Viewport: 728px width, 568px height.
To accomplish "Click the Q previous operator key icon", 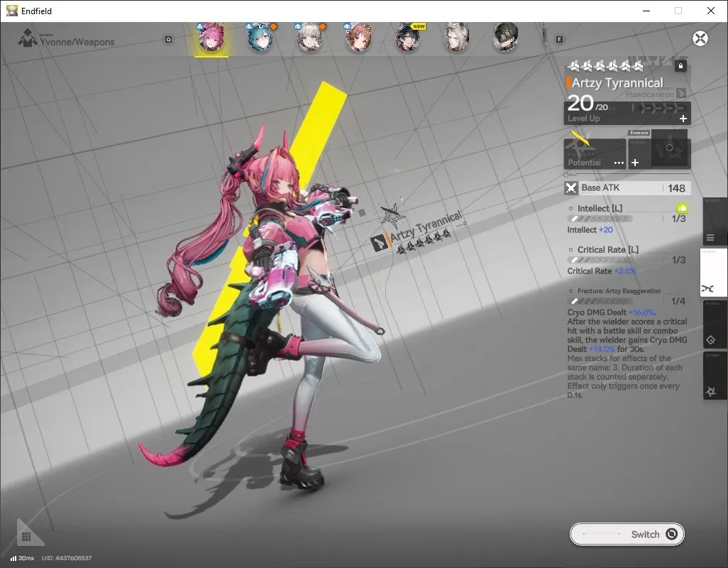I will click(x=169, y=40).
